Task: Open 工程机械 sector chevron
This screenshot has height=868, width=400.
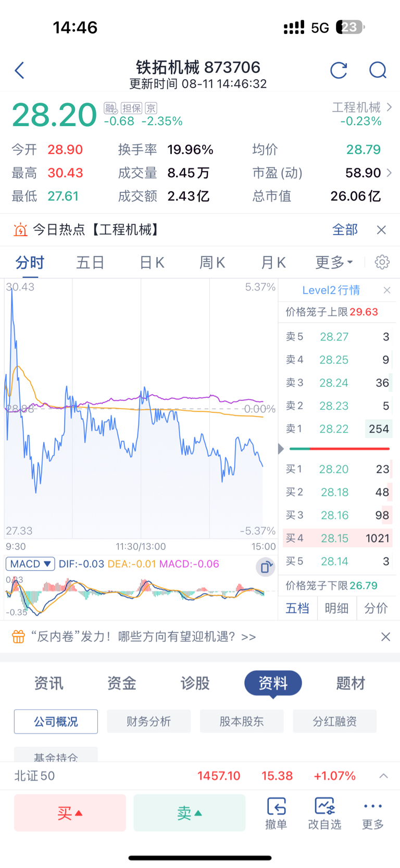Action: [389, 107]
